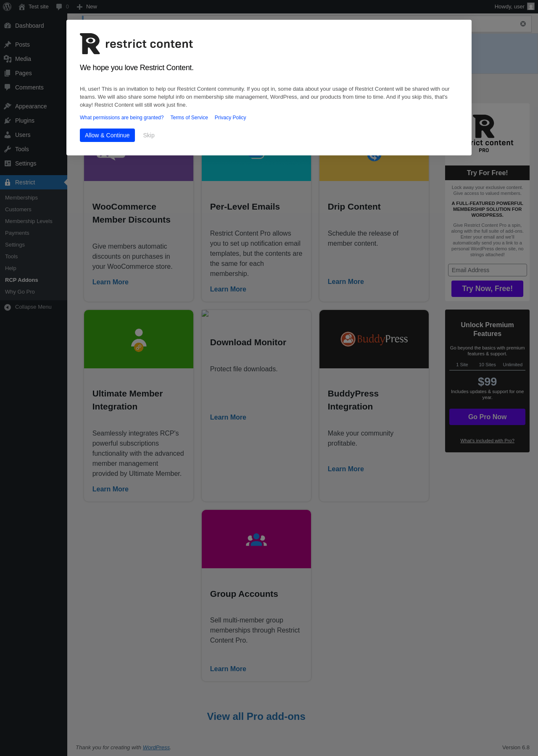Open What permissions are being granted link
The height and width of the screenshot is (756, 538).
pyautogui.click(x=122, y=118)
